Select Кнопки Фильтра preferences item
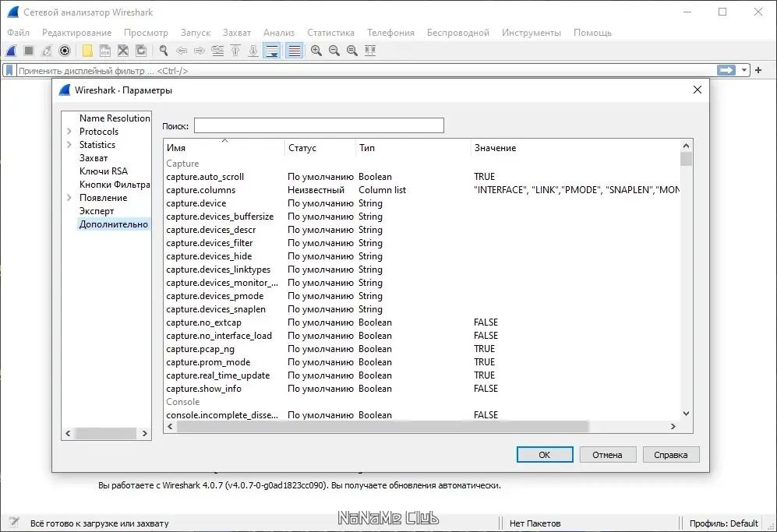The image size is (777, 532). pos(115,185)
